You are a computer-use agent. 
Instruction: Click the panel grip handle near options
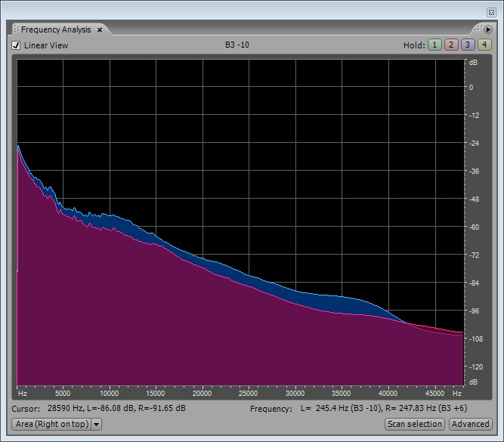[478, 29]
